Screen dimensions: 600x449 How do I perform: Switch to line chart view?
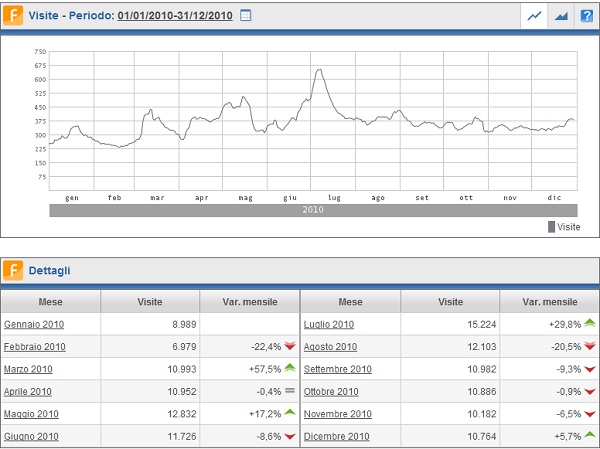tap(536, 16)
